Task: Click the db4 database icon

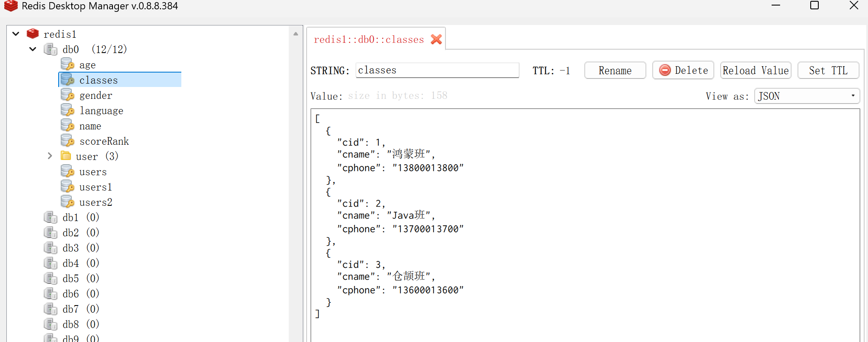Action: pyautogui.click(x=51, y=263)
